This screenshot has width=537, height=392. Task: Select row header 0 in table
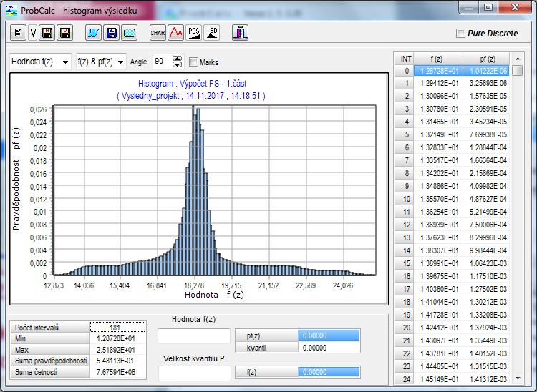pyautogui.click(x=404, y=71)
